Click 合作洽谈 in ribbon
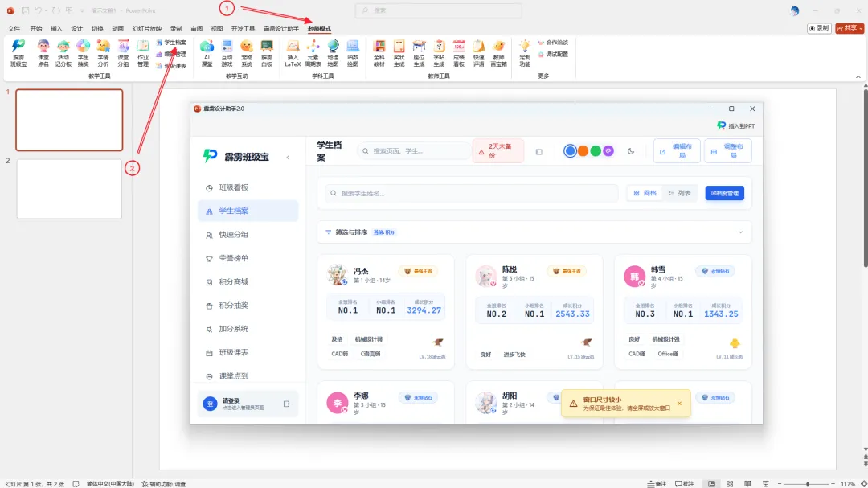868x488 pixels. pos(553,43)
